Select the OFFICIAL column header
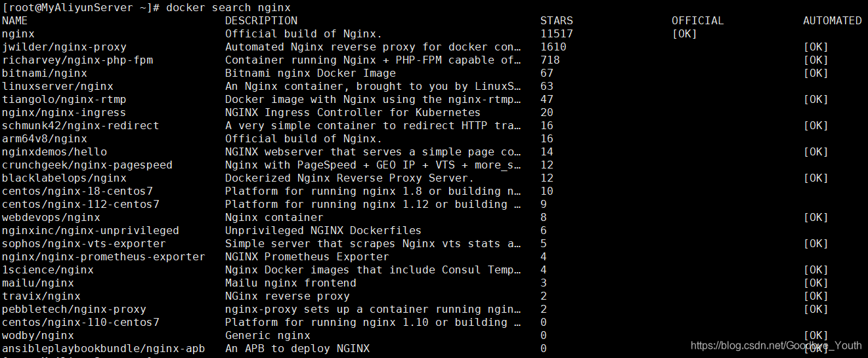 (698, 20)
